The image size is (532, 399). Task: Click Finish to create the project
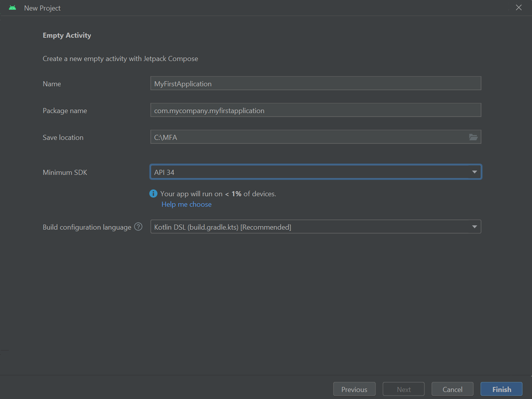pos(501,389)
